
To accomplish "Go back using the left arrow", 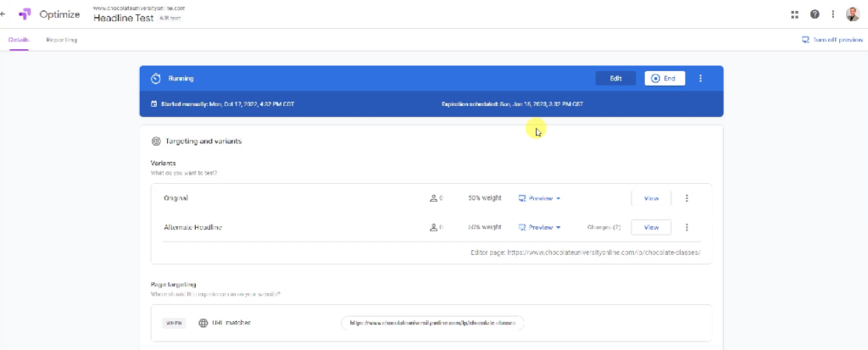I will pos(3,14).
